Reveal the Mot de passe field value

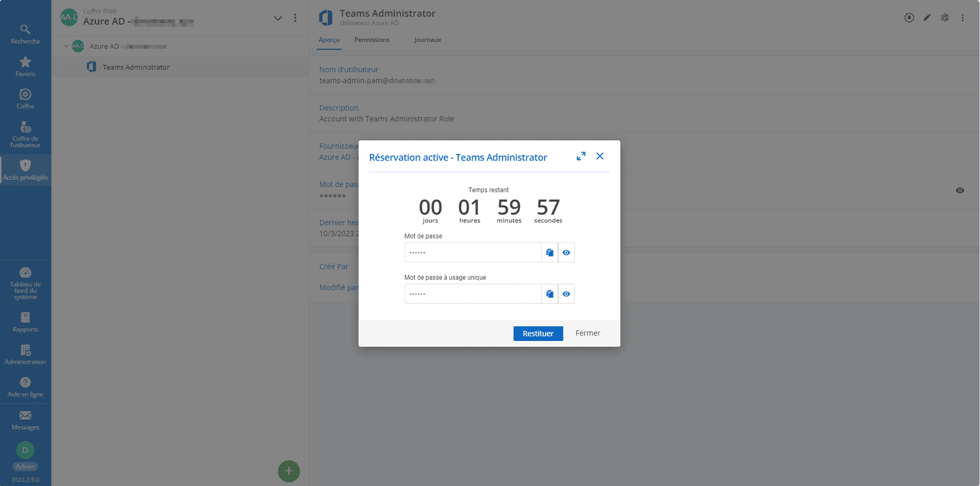coord(566,253)
